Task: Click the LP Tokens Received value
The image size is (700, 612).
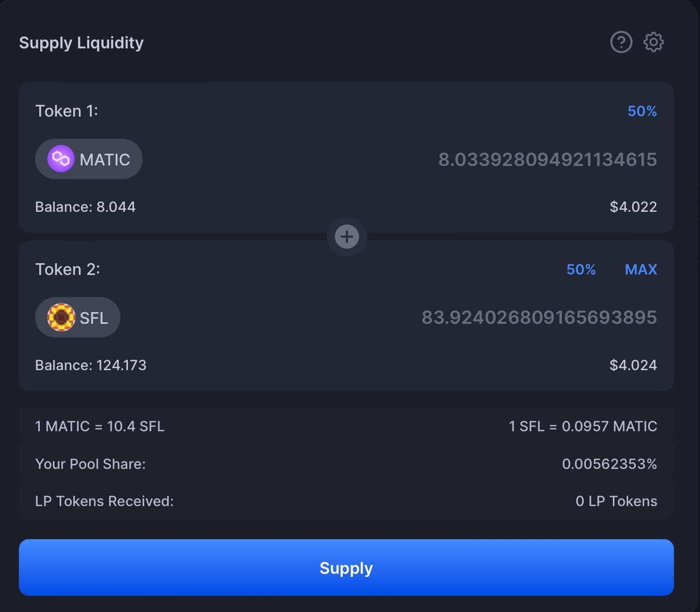Action: (616, 501)
